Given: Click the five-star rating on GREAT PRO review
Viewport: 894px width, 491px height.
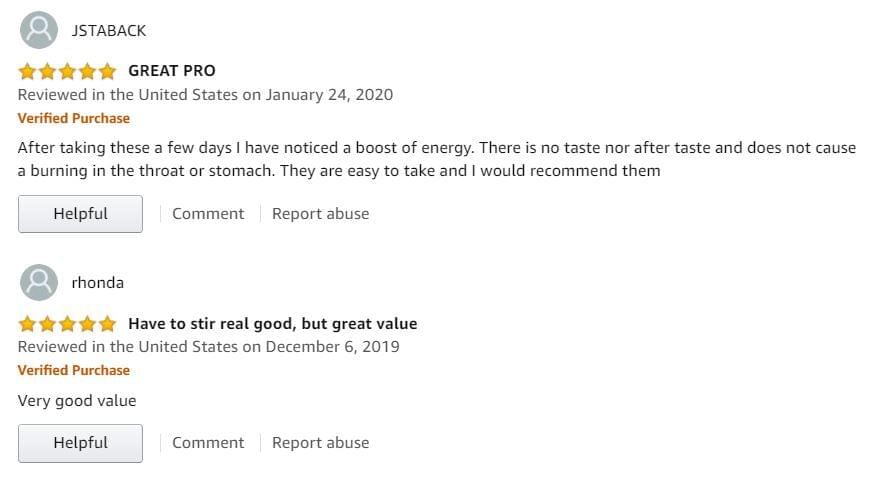Looking at the screenshot, I should (67, 71).
